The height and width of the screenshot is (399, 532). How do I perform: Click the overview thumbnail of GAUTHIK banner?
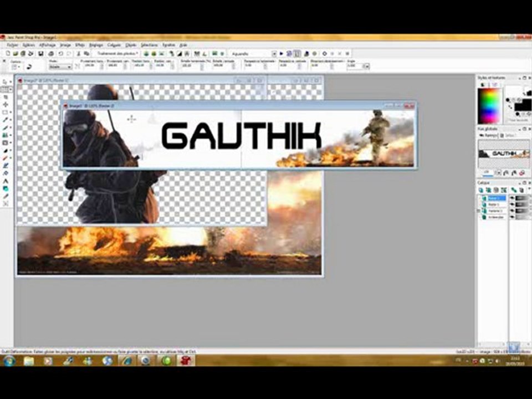point(504,154)
